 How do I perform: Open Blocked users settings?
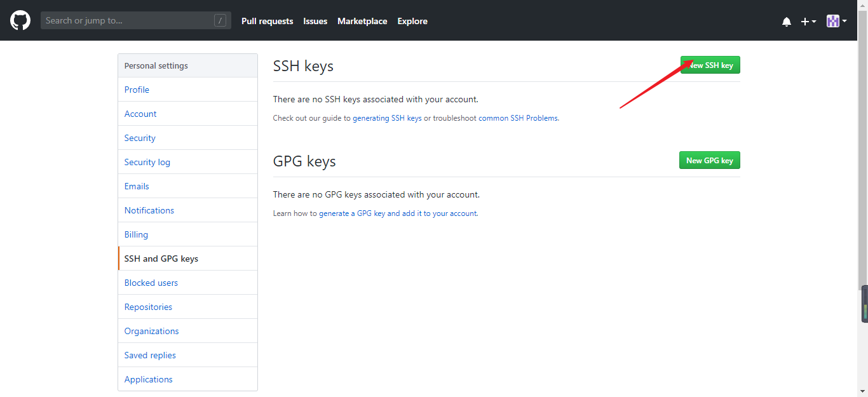[x=188, y=283]
